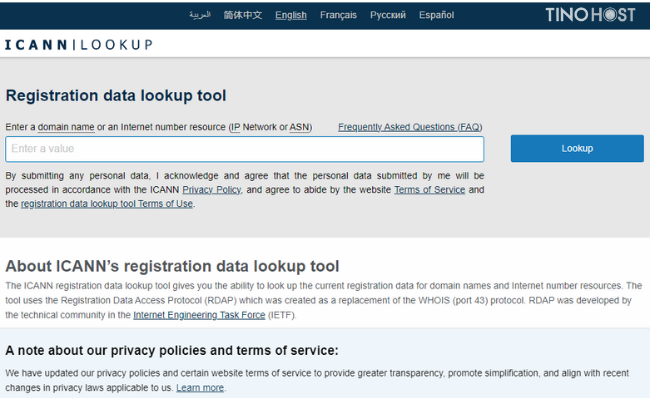Screen dimensions: 650x400
Task: Open Internet Engineering Task Force link
Action: [199, 315]
